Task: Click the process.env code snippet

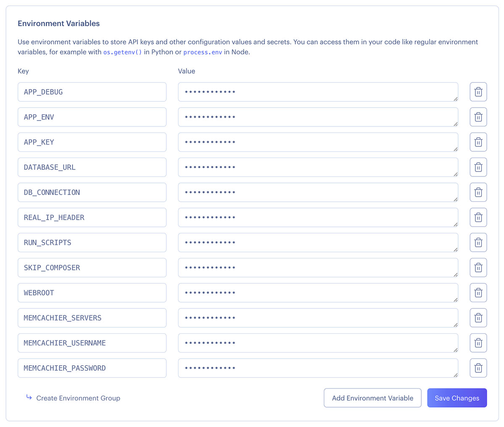Action: (x=203, y=52)
